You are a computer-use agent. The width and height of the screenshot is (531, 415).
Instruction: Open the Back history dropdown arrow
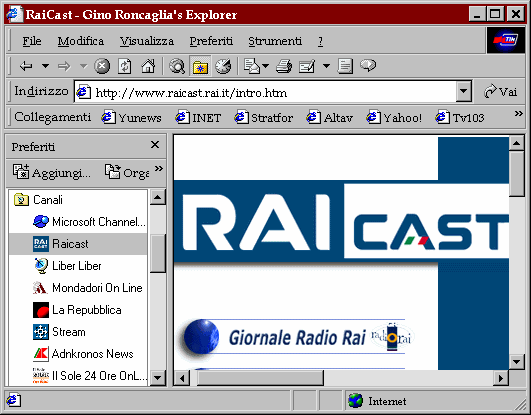tap(45, 66)
